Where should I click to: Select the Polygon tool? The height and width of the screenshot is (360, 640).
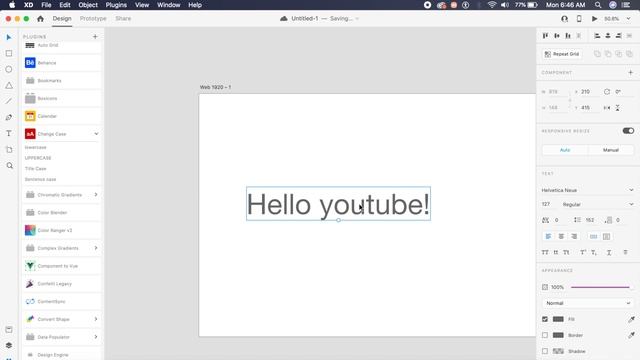pyautogui.click(x=9, y=85)
